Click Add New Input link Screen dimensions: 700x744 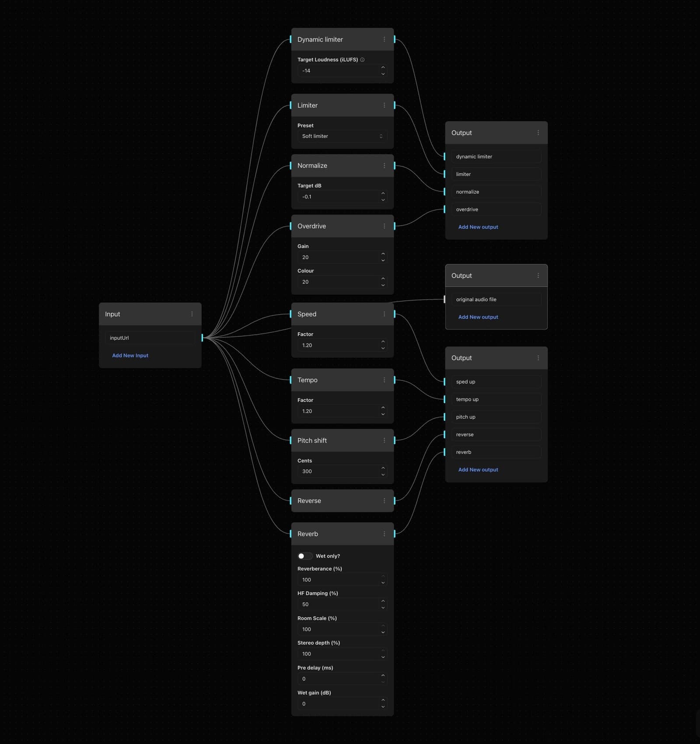coord(130,356)
